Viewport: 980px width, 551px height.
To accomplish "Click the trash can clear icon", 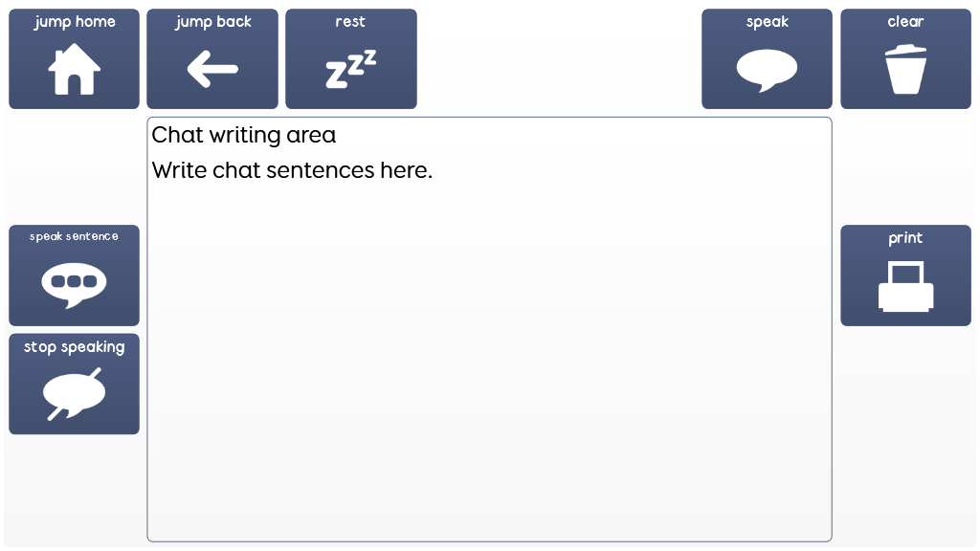I will [905, 72].
